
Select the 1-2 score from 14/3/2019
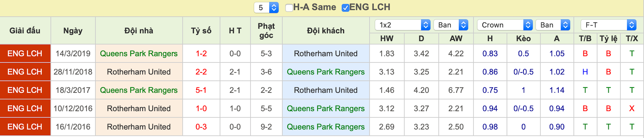click(201, 53)
